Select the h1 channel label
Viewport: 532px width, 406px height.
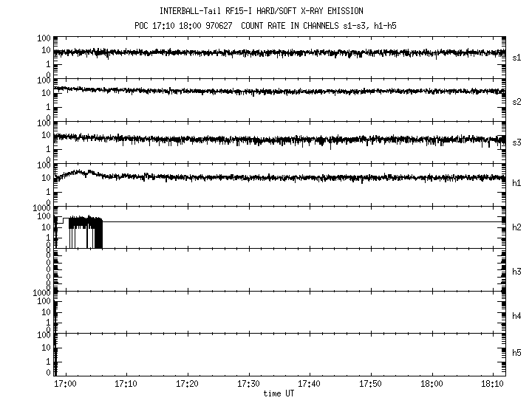coord(516,182)
